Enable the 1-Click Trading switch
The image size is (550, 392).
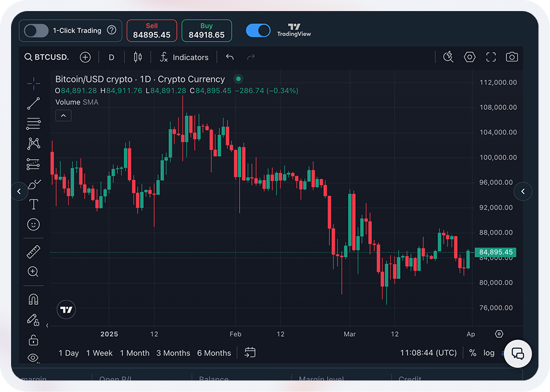36,30
